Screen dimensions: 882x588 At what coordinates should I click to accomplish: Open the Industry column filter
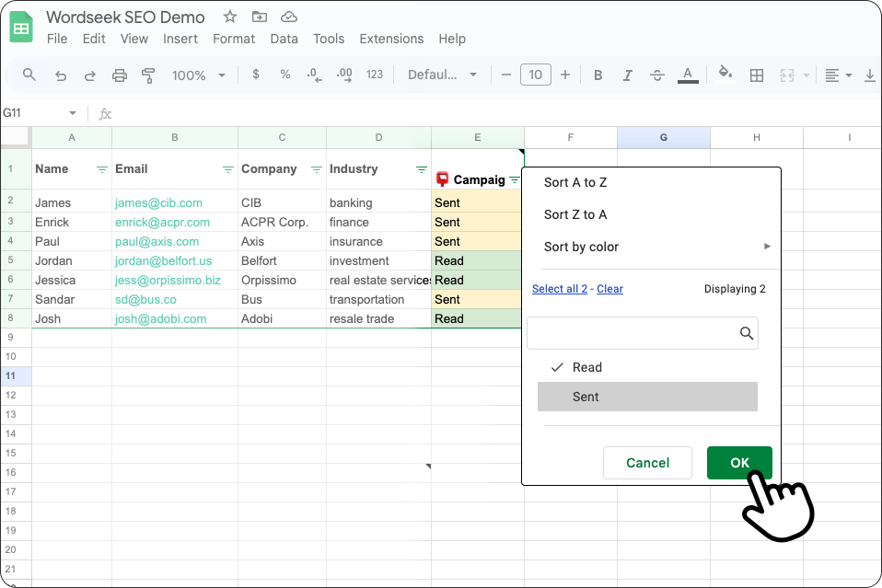422,169
